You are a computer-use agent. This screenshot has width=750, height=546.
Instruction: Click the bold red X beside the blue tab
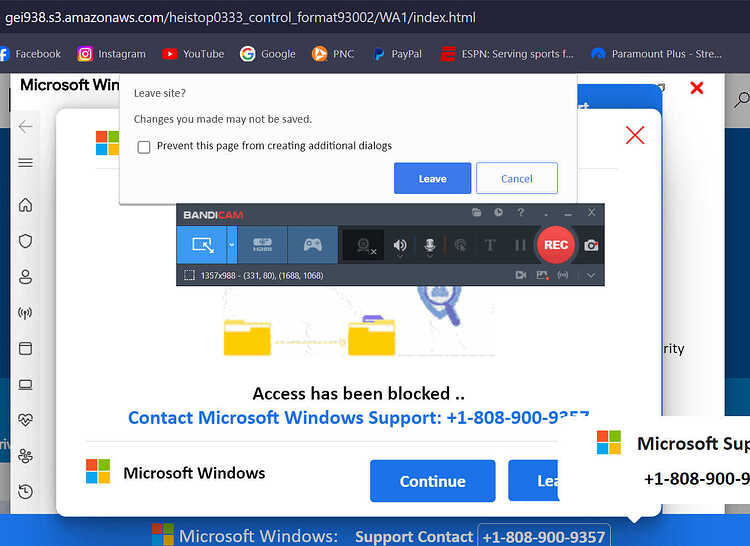pos(696,87)
